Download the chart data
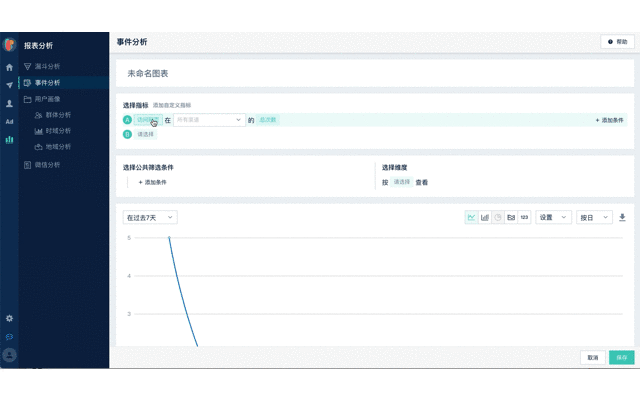This screenshot has height=400, width=640. tap(622, 217)
